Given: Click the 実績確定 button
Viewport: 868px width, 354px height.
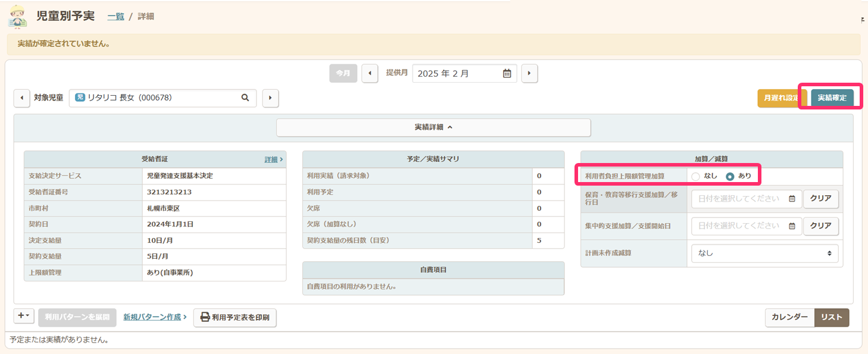Looking at the screenshot, I should [832, 98].
